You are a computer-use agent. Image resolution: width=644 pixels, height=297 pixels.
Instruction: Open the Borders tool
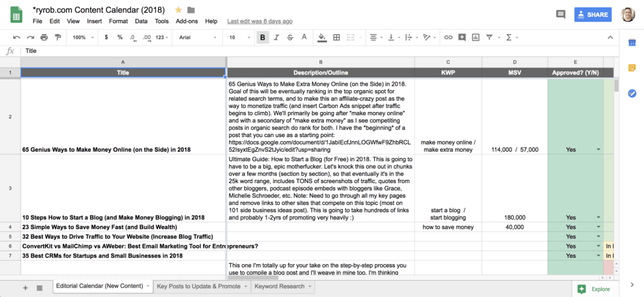pyautogui.click(x=336, y=37)
